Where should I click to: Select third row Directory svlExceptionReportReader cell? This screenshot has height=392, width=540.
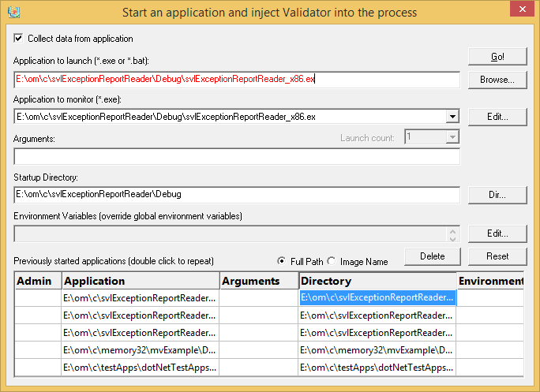click(x=377, y=333)
